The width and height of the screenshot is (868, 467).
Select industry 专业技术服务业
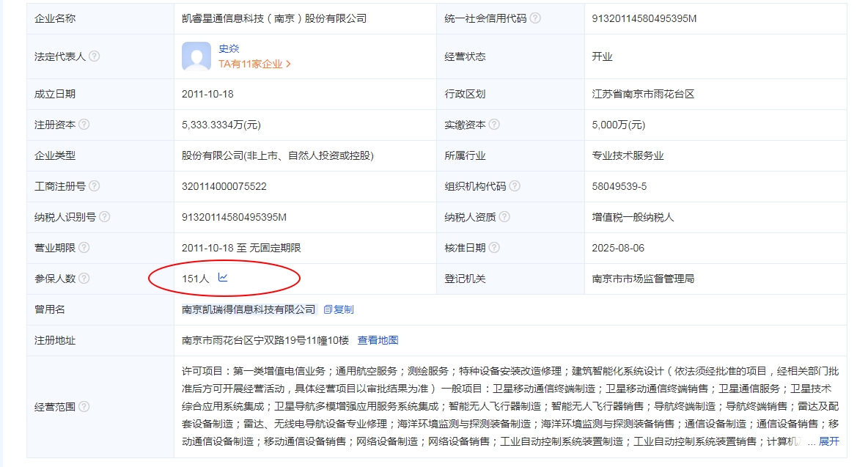coord(628,155)
